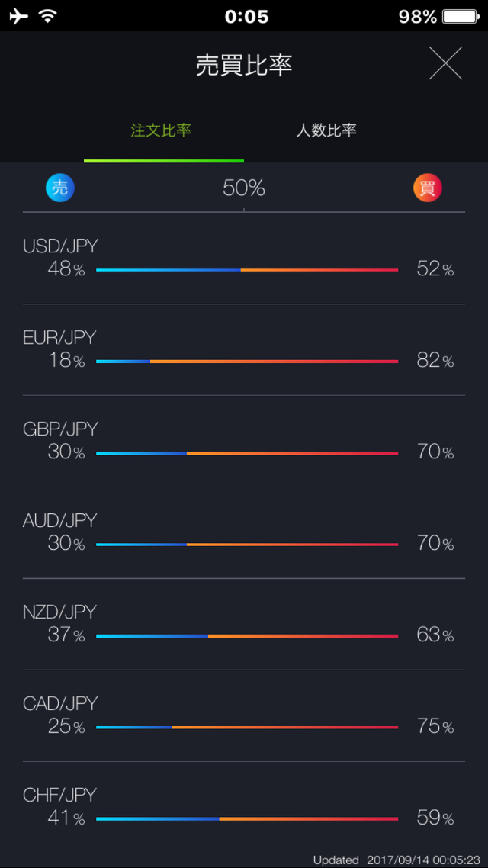This screenshot has width=488, height=868.
Task: Tap the GBP/JPY ratio bar
Action: pyautogui.click(x=247, y=453)
